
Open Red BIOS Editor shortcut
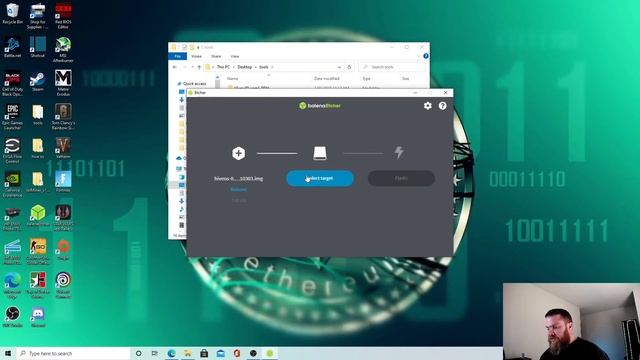pos(63,16)
